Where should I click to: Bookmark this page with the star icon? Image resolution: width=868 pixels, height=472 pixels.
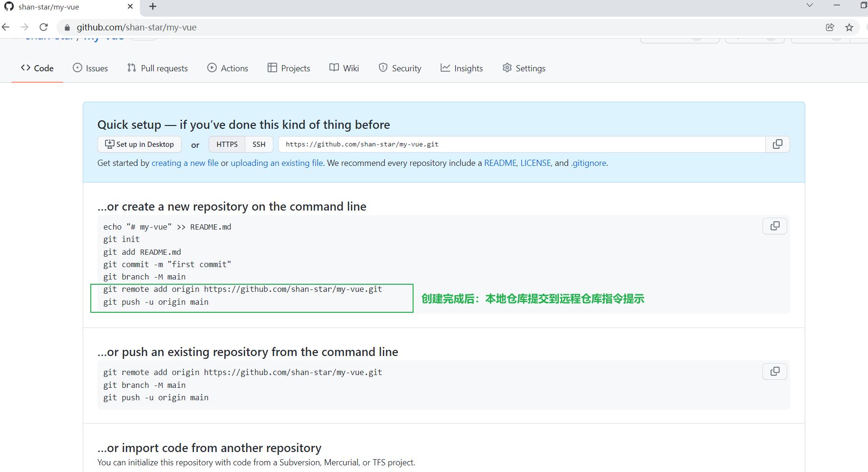849,27
